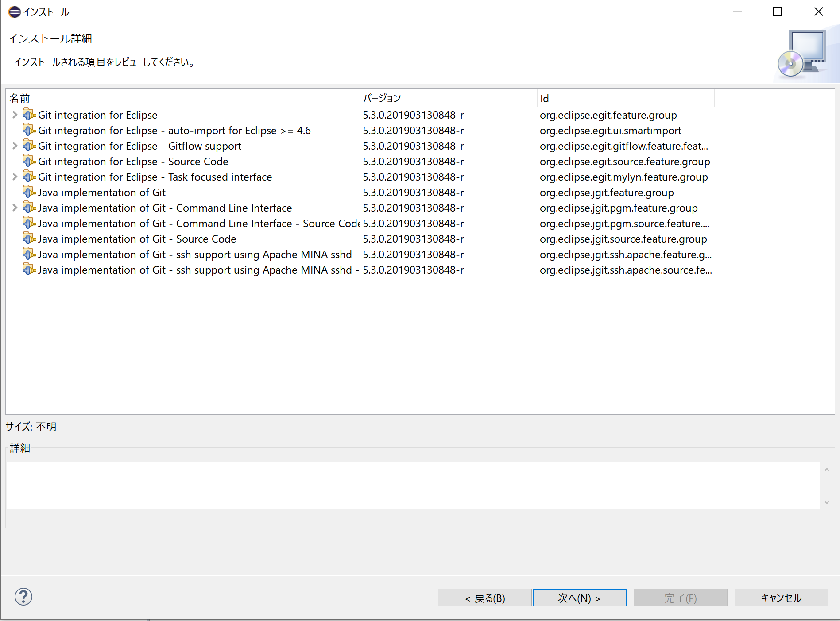
Task: Click Id org.eclipse.jgit.feature.group
Action: pos(607,193)
